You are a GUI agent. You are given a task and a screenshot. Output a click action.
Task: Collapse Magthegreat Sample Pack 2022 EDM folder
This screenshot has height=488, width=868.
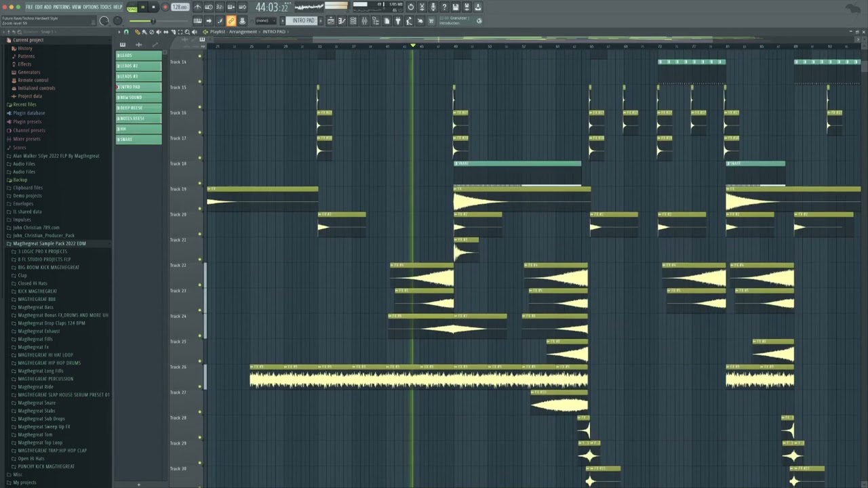pyautogui.click(x=49, y=243)
